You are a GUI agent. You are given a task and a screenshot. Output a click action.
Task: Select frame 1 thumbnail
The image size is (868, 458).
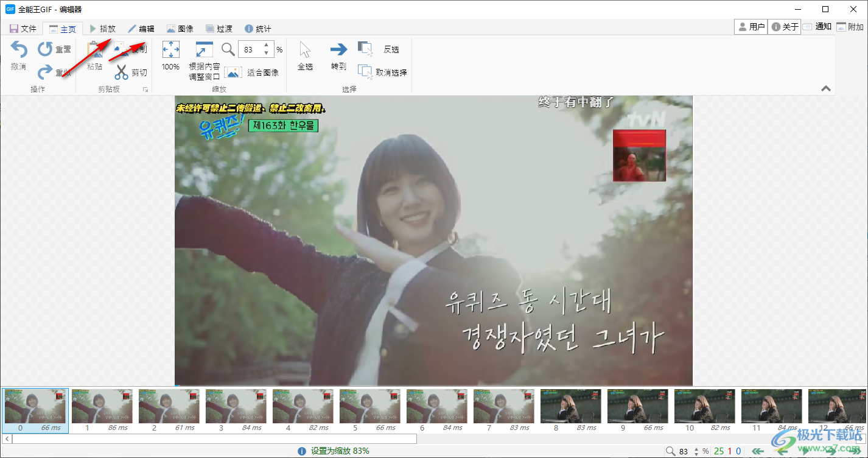102,410
